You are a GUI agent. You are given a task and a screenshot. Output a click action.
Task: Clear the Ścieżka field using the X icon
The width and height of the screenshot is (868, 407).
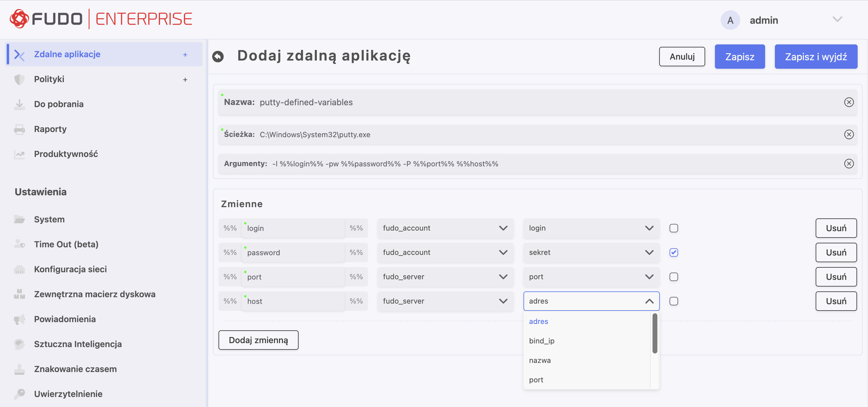[849, 134]
